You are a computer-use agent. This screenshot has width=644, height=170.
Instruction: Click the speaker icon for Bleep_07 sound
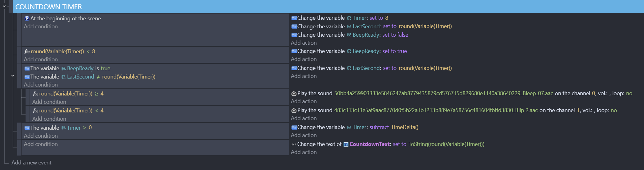(x=294, y=94)
